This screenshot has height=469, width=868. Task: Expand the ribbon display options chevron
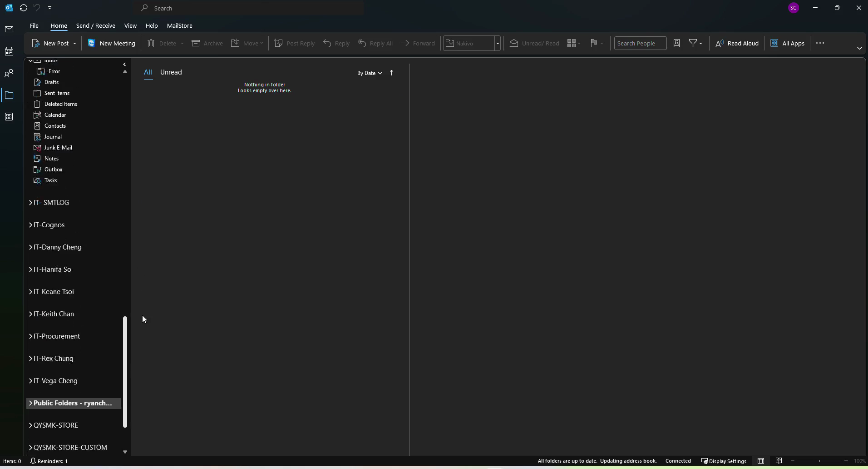point(859,48)
